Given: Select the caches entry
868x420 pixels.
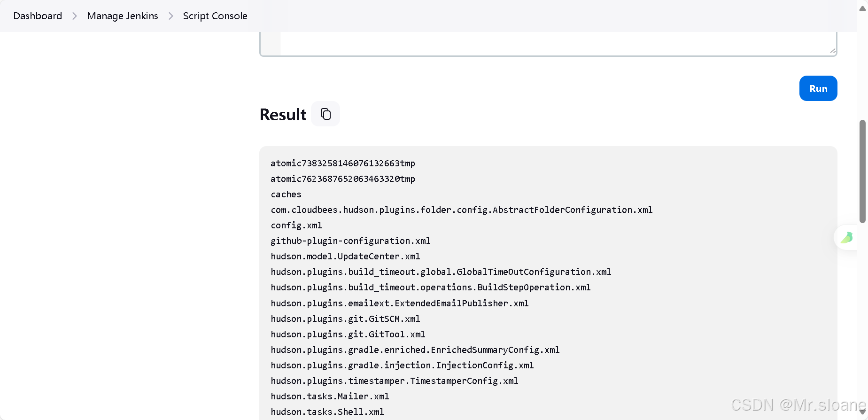Looking at the screenshot, I should tap(286, 194).
